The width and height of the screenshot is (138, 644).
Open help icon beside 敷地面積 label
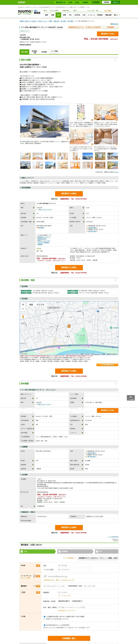click(33, 465)
